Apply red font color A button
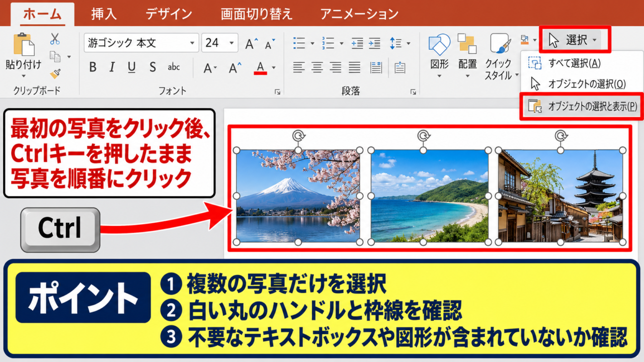Image resolution: width=644 pixels, height=362 pixels. (x=260, y=67)
